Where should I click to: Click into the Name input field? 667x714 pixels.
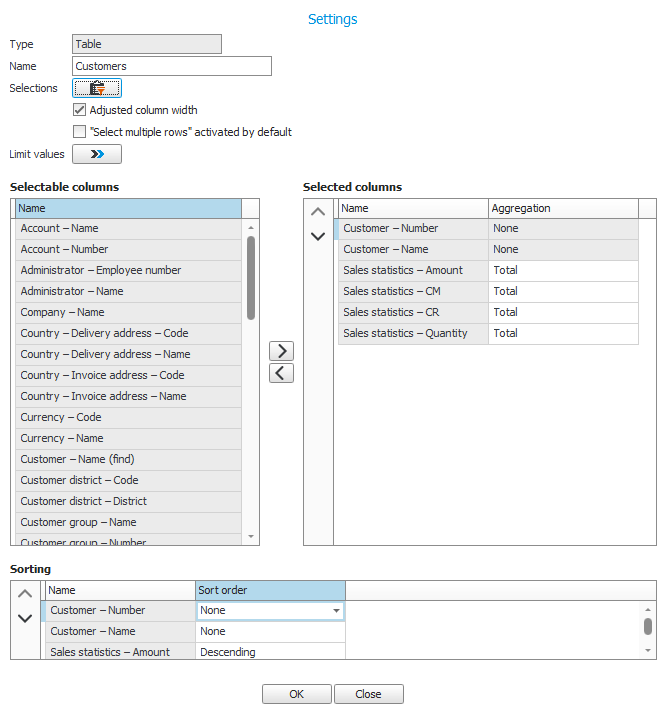[172, 66]
